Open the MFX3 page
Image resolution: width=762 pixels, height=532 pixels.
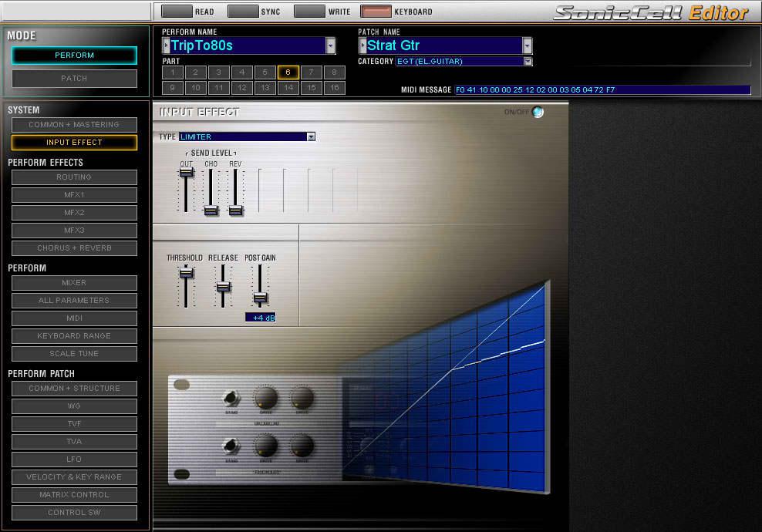(x=74, y=231)
